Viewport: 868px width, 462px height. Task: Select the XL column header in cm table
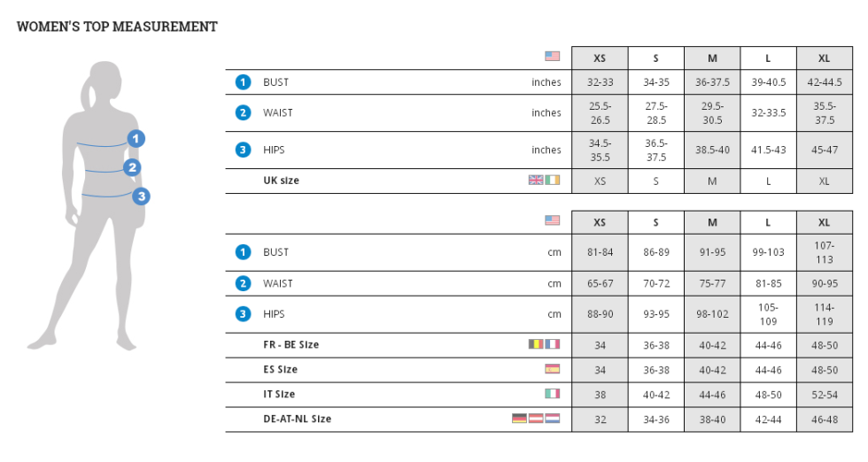coord(825,222)
